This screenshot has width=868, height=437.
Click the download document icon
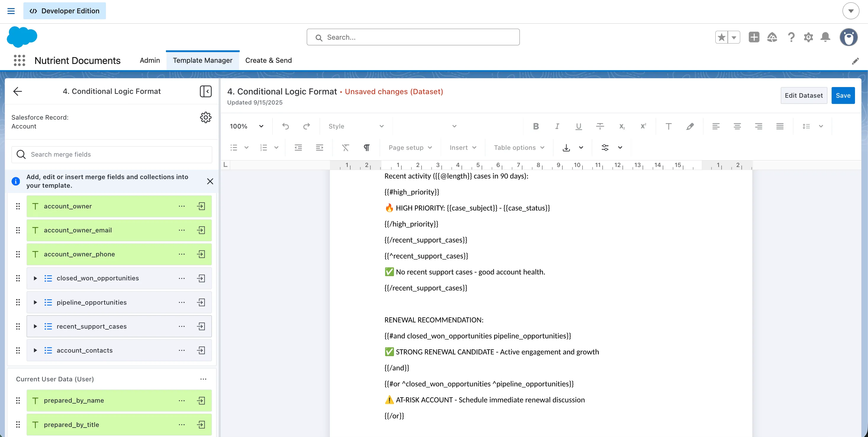point(567,147)
